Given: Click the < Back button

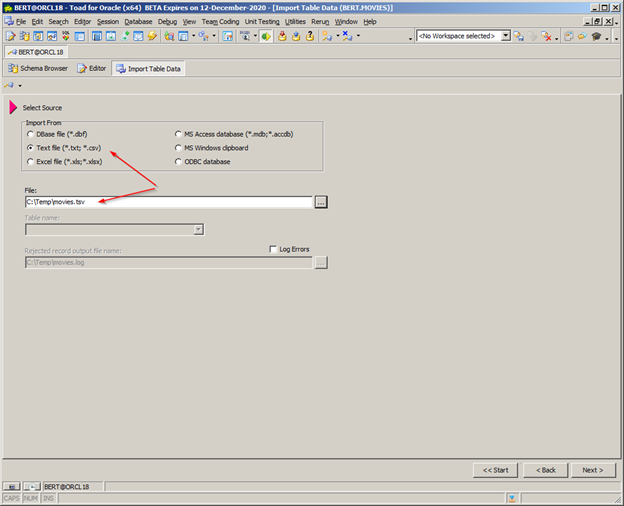Looking at the screenshot, I should 545,470.
